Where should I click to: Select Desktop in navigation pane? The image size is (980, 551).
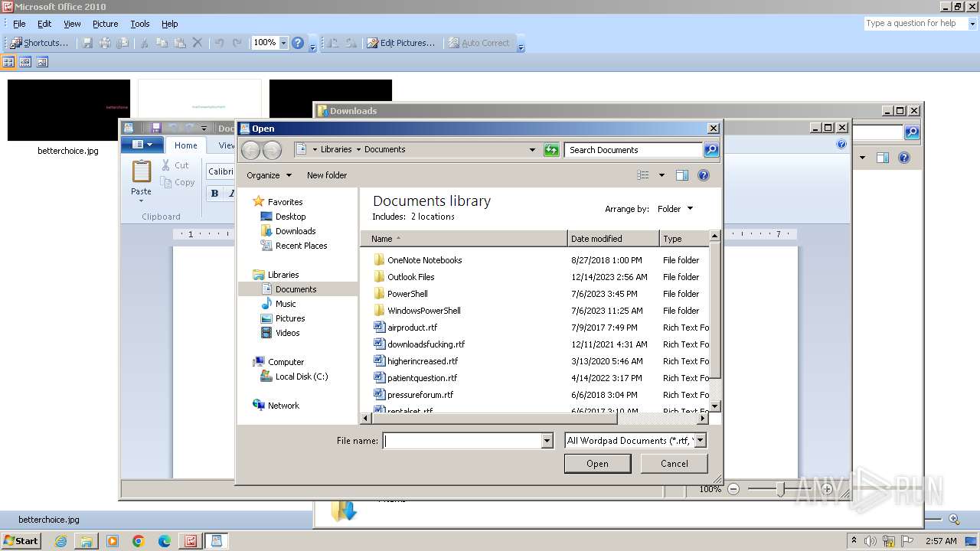(x=290, y=217)
